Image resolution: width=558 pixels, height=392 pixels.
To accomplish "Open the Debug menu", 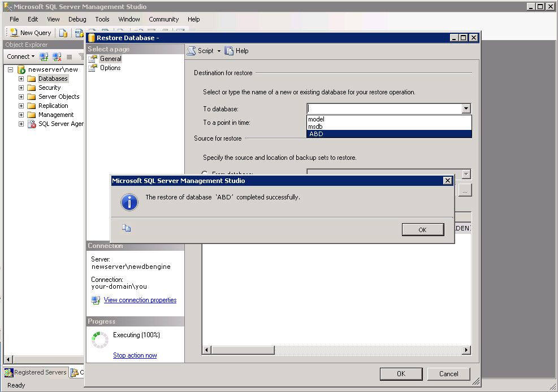I will tap(77, 19).
